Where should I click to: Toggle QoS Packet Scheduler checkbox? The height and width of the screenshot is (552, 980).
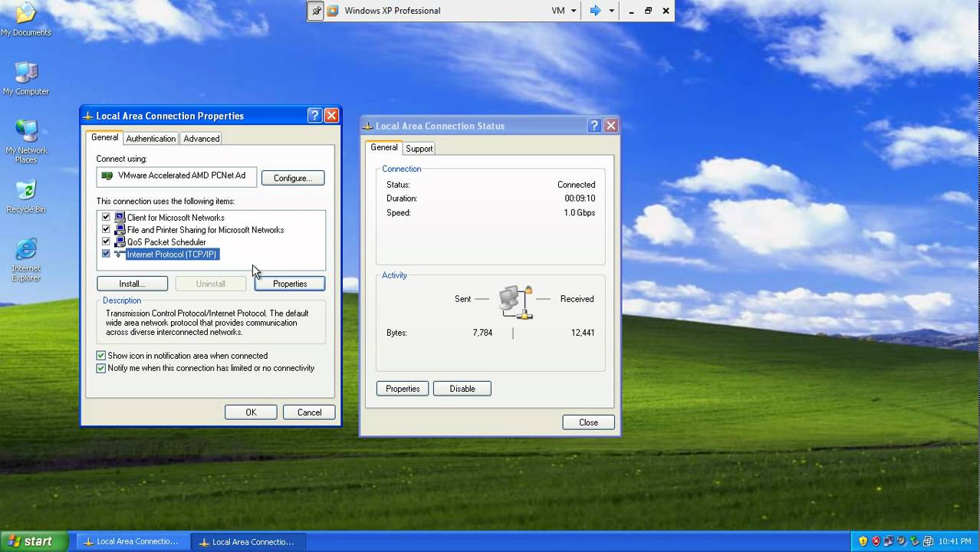[106, 242]
